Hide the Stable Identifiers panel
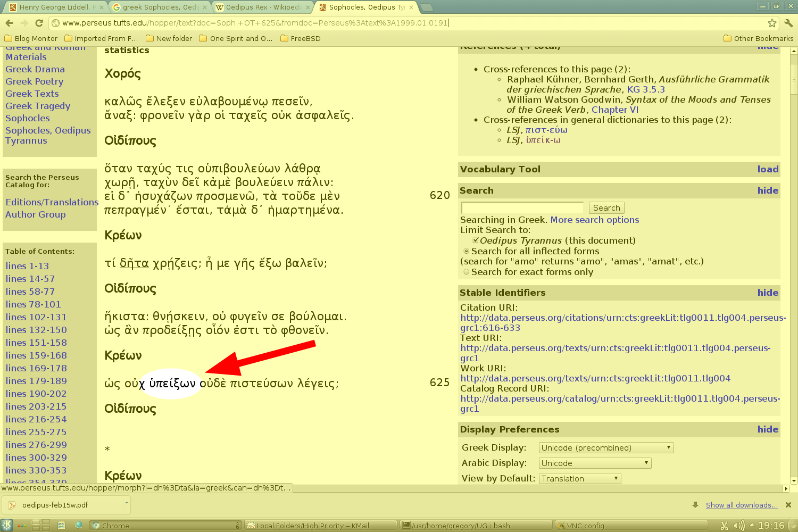Viewport: 798px width, 532px height. click(x=768, y=293)
